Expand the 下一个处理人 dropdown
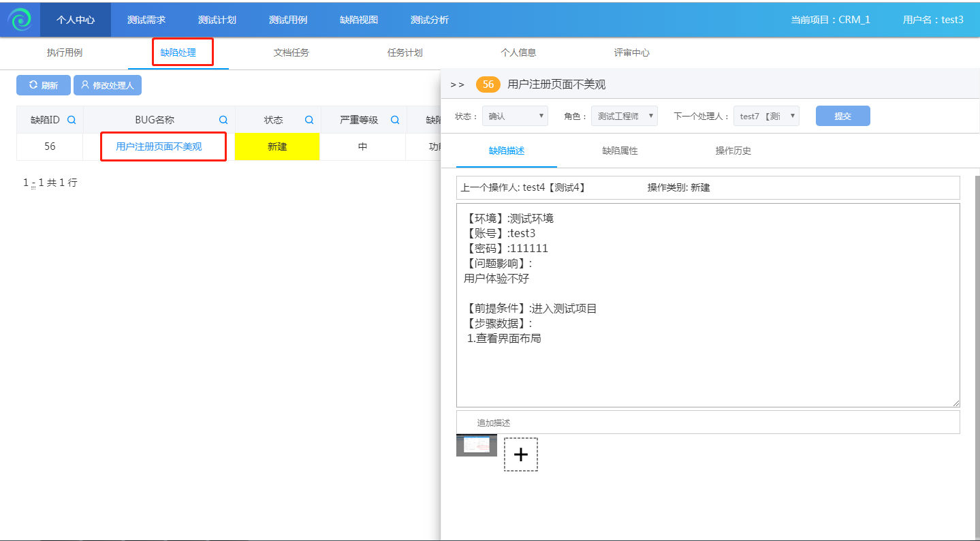Screen dimensions: 980x541 [765, 116]
